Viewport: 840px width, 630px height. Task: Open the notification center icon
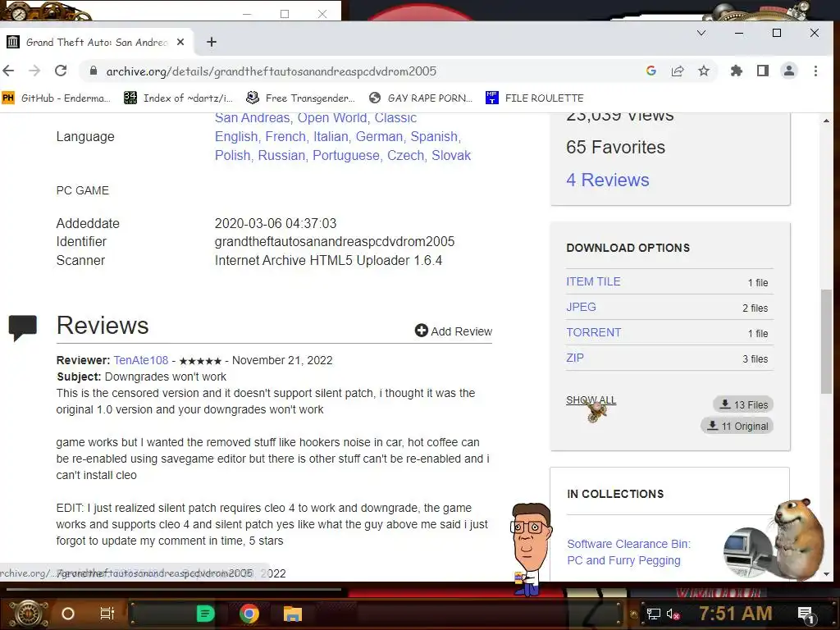806,614
